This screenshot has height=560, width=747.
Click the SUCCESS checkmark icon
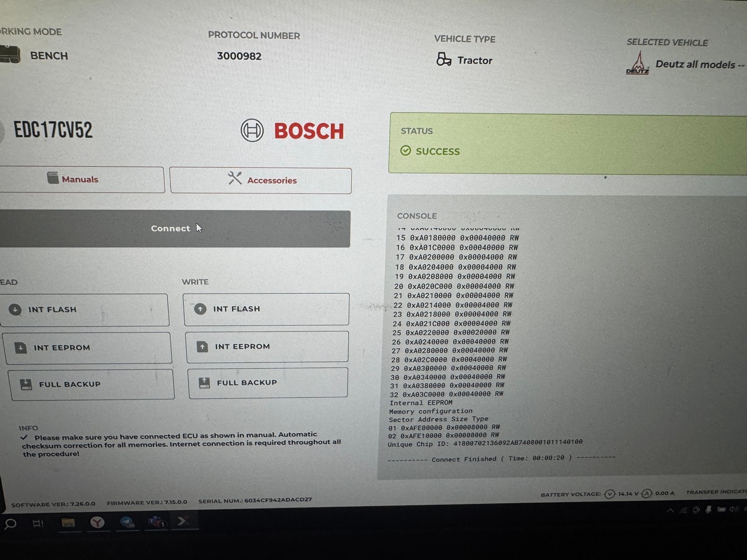[x=406, y=150]
